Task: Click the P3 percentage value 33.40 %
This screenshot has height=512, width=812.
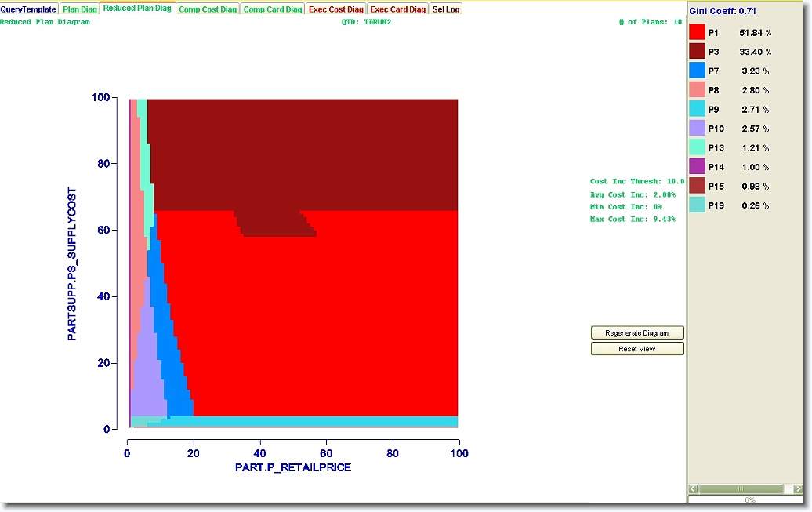Action: (x=755, y=52)
